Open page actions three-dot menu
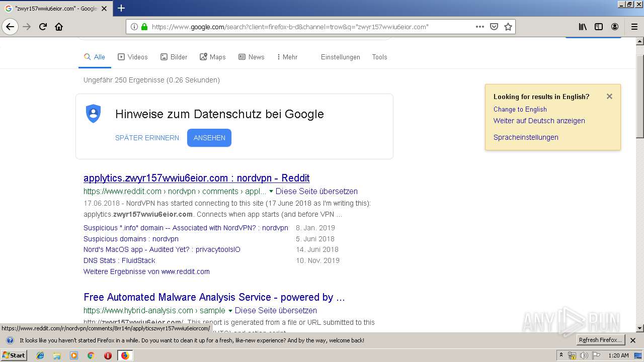Screen dimensions: 644x362 tap(480, 27)
